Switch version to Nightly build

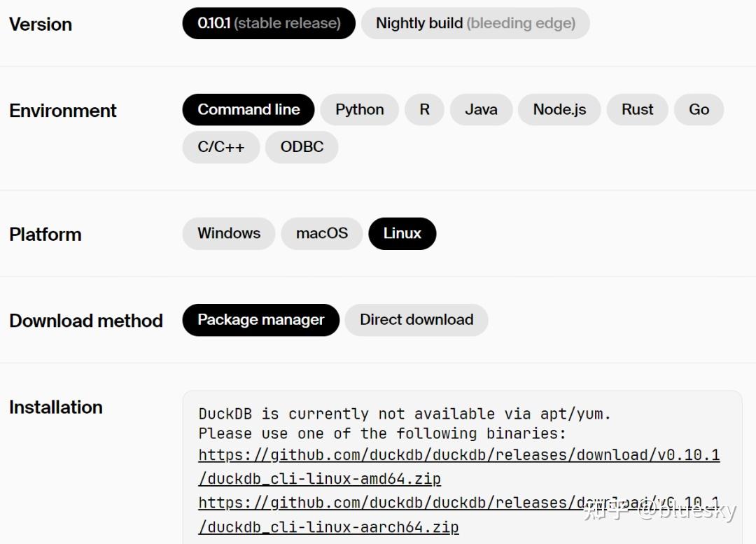(x=475, y=23)
